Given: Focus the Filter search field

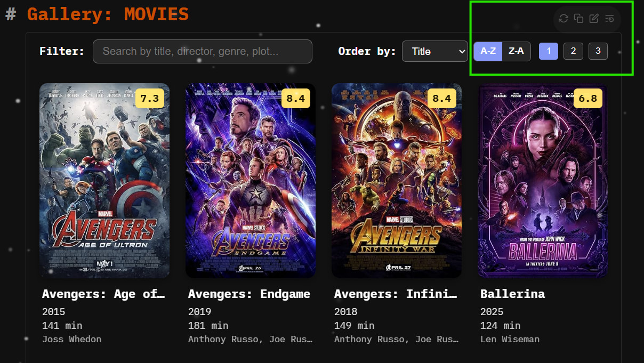Looking at the screenshot, I should click(202, 51).
